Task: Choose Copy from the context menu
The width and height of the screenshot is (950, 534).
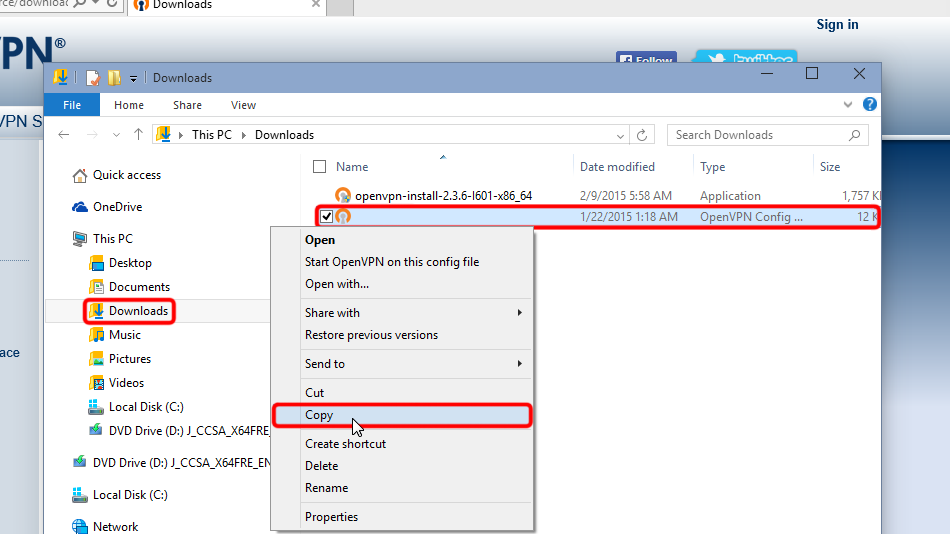Action: tap(319, 415)
